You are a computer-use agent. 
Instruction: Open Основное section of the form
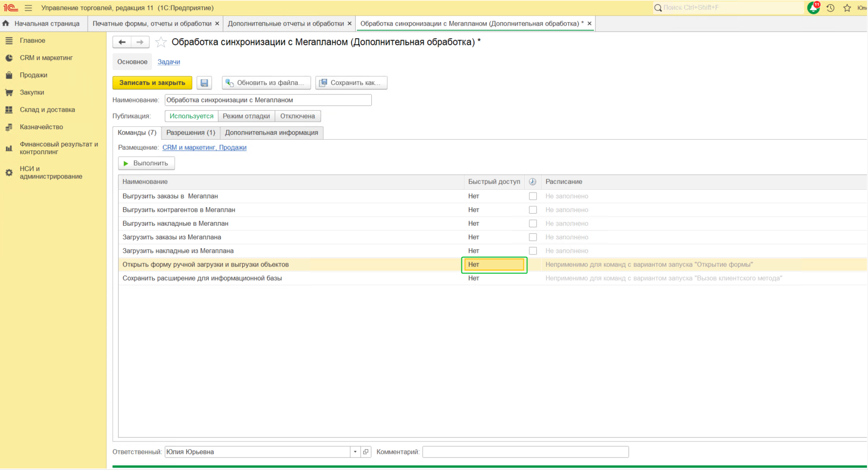pos(132,62)
